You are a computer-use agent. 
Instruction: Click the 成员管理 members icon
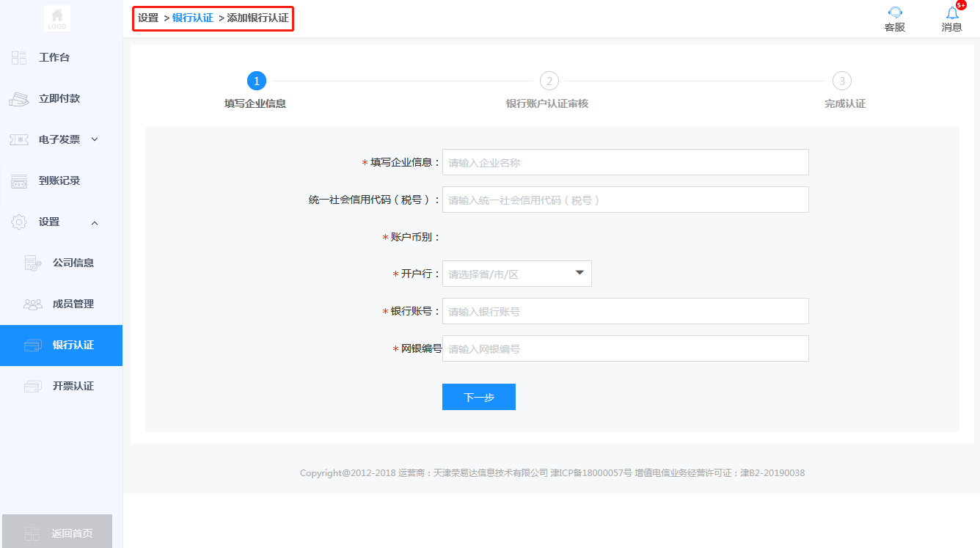tap(33, 304)
